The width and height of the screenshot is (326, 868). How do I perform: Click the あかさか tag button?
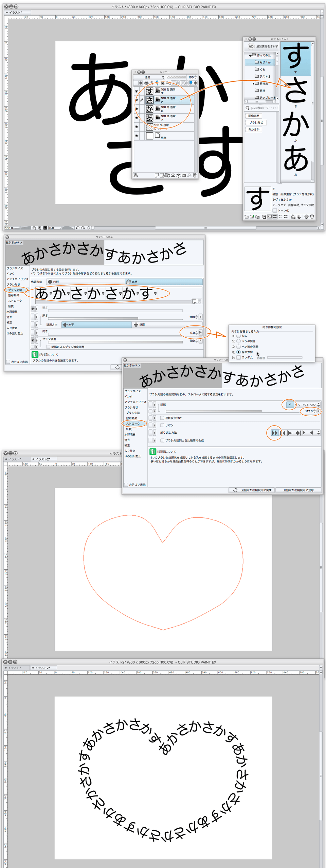pos(254,130)
